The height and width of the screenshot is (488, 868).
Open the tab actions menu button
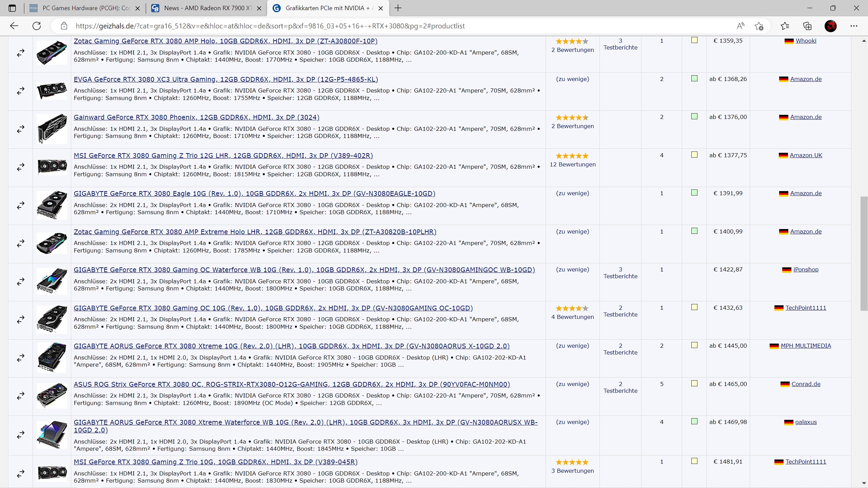(12, 8)
